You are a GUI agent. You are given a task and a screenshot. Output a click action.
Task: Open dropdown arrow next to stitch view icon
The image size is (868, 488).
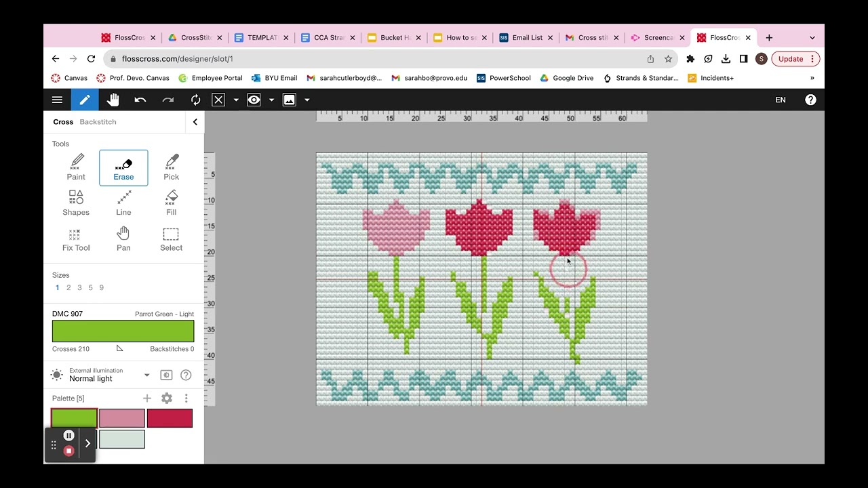(x=236, y=100)
